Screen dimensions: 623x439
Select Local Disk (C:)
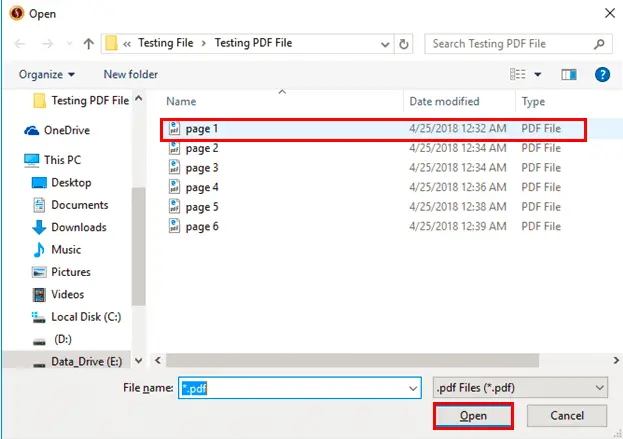(76, 317)
